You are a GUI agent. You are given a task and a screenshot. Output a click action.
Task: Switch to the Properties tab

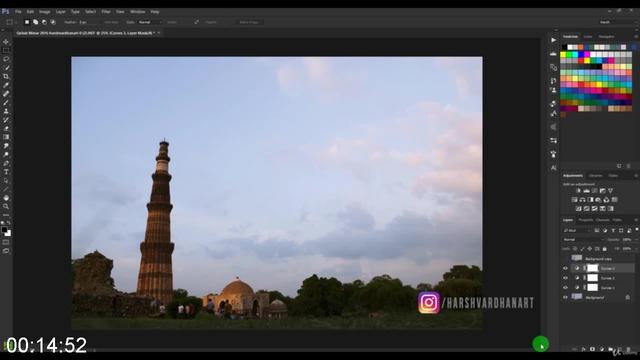(586, 220)
